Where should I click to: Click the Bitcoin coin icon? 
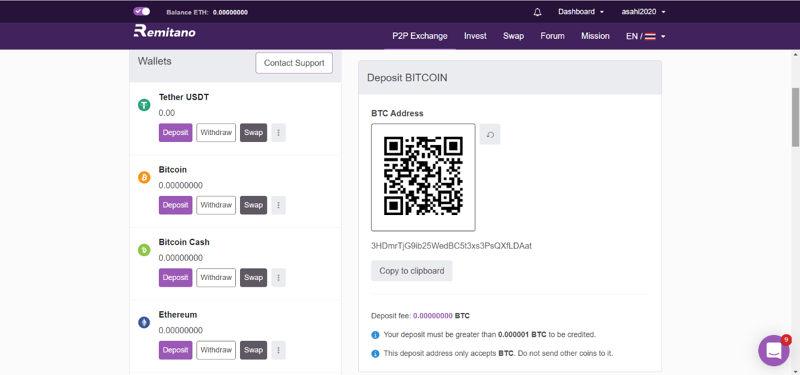click(x=144, y=178)
